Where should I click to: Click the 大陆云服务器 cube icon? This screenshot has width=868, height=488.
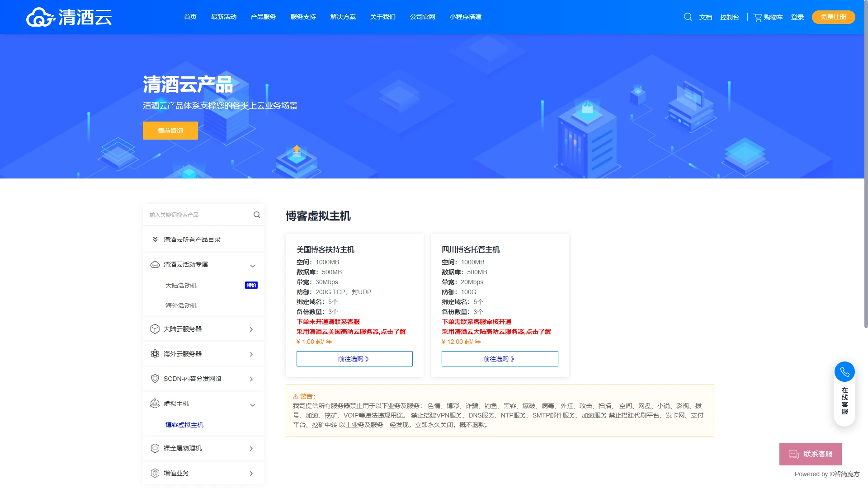pyautogui.click(x=155, y=329)
